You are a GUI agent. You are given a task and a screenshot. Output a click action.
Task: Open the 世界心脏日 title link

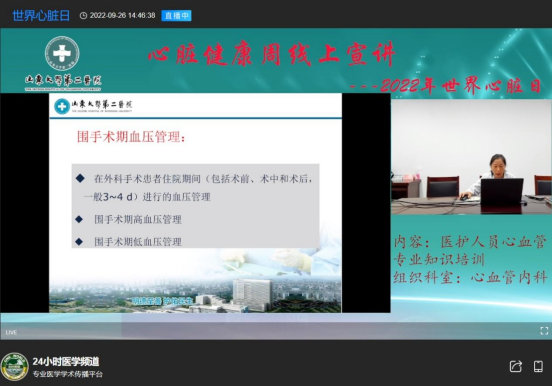[41, 16]
